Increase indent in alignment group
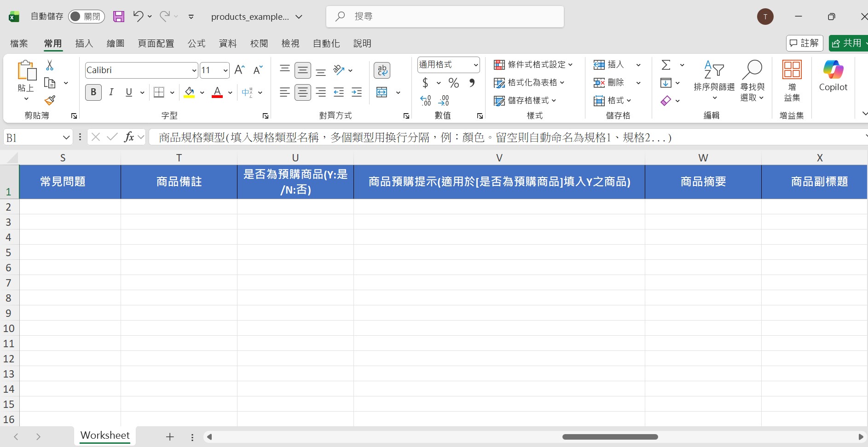The image size is (868, 447). click(x=357, y=92)
